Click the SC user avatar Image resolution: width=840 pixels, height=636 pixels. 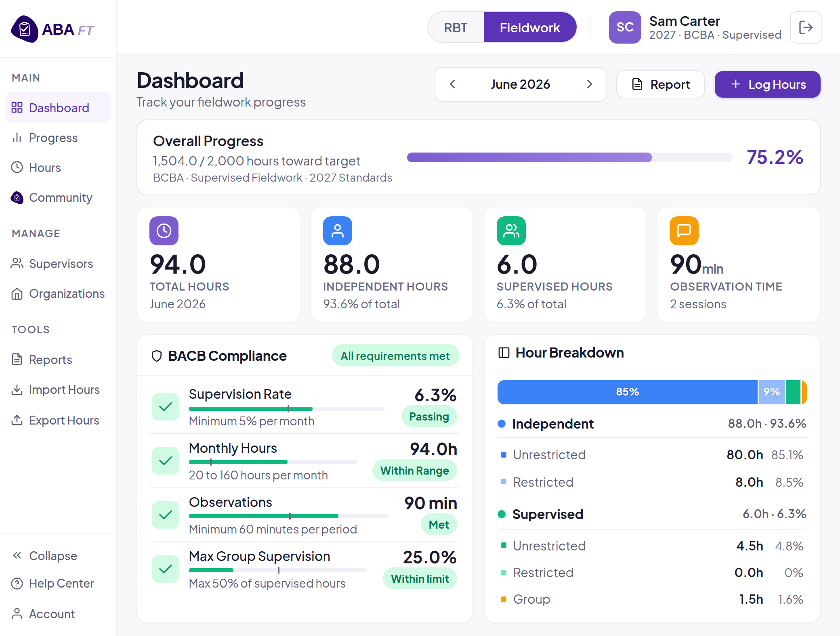coord(625,27)
